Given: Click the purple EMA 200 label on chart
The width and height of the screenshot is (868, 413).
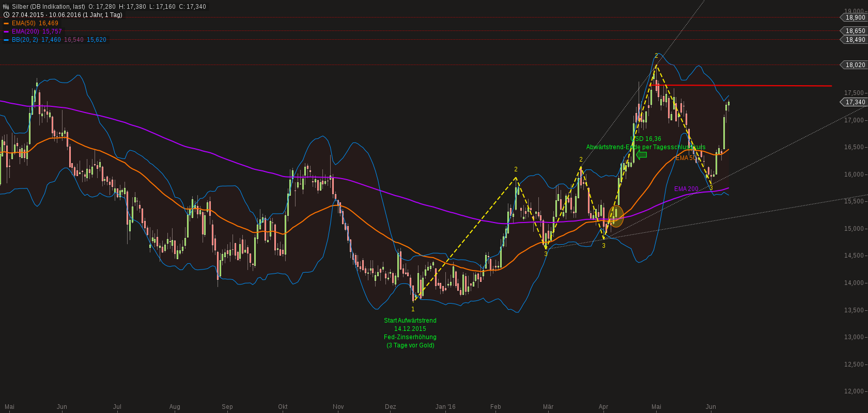Looking at the screenshot, I should 686,189.
